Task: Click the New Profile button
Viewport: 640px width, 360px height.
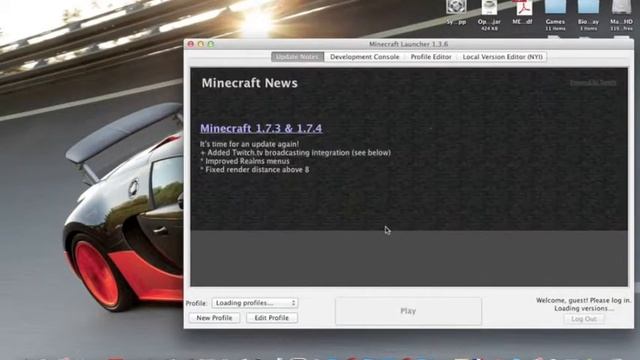Action: tap(214, 318)
